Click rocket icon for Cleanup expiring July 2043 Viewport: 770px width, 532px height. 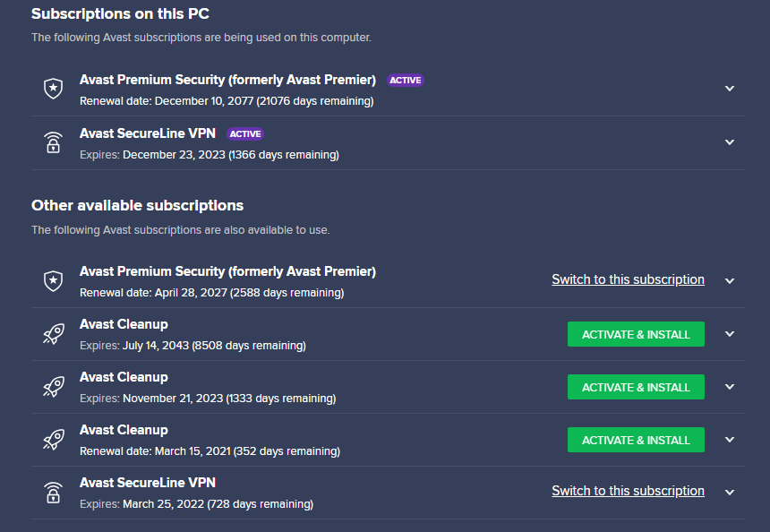(x=54, y=334)
